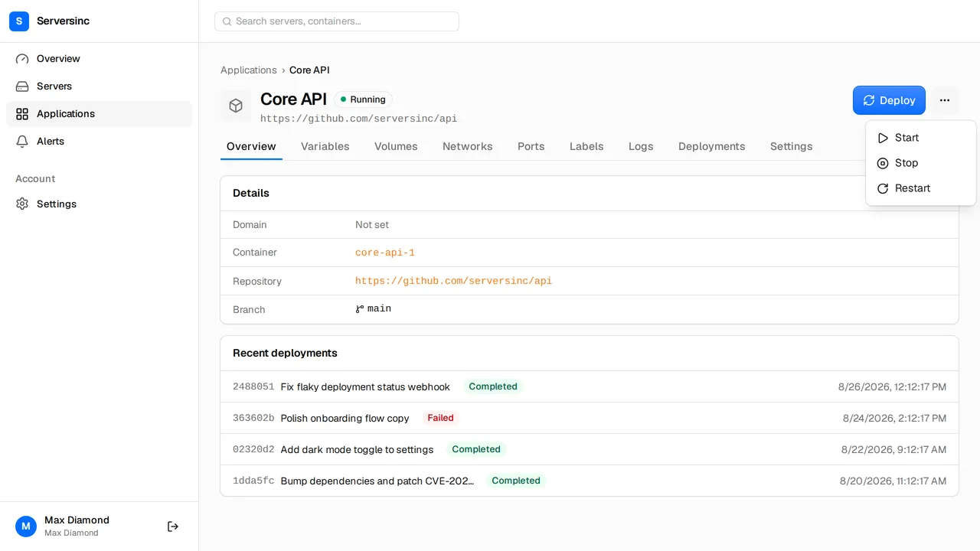Open the Ports tab

(x=531, y=146)
